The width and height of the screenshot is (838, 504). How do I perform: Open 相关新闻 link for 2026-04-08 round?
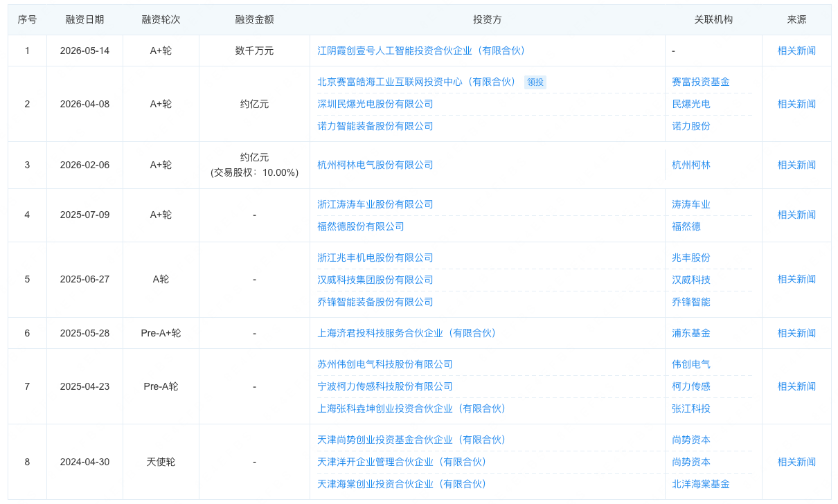[796, 104]
